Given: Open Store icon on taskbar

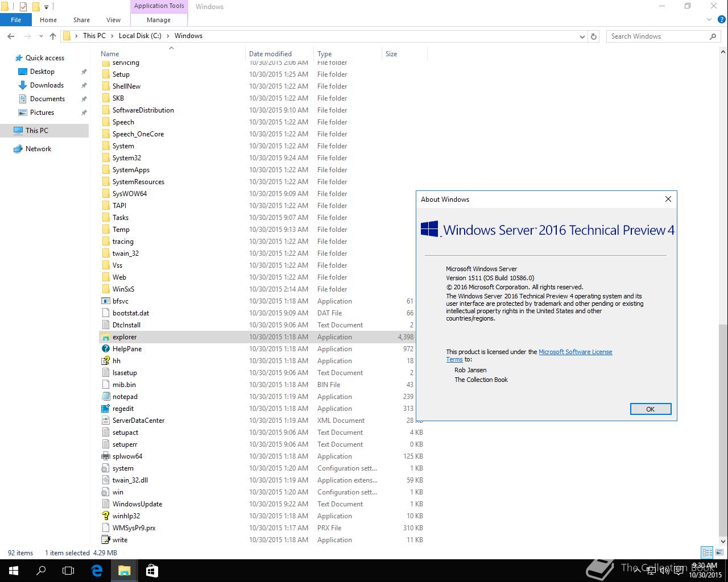Looking at the screenshot, I should click(x=152, y=571).
